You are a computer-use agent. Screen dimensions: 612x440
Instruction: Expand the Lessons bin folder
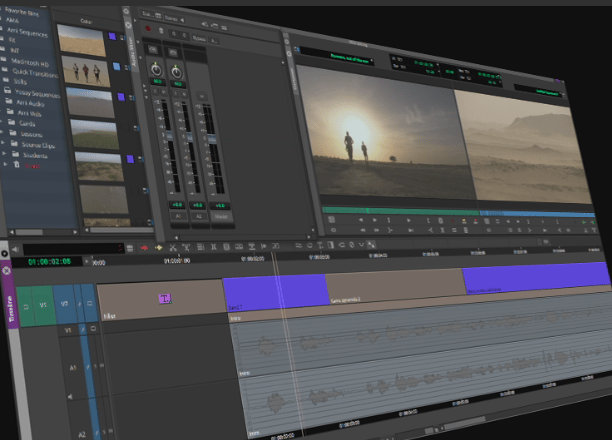[2, 132]
